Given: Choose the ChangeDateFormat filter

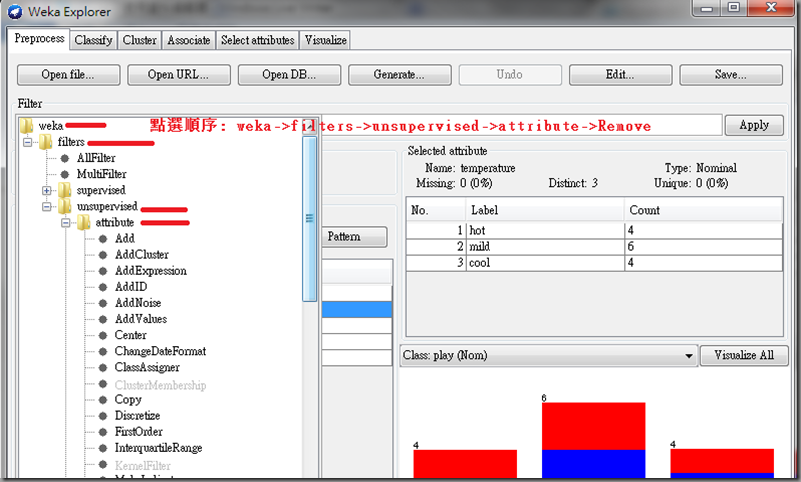Looking at the screenshot, I should [x=160, y=351].
